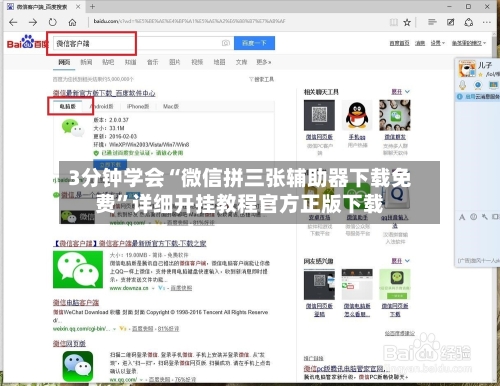The image size is (500, 386).
Task: Focus the Baidu search input field
Action: (142, 43)
